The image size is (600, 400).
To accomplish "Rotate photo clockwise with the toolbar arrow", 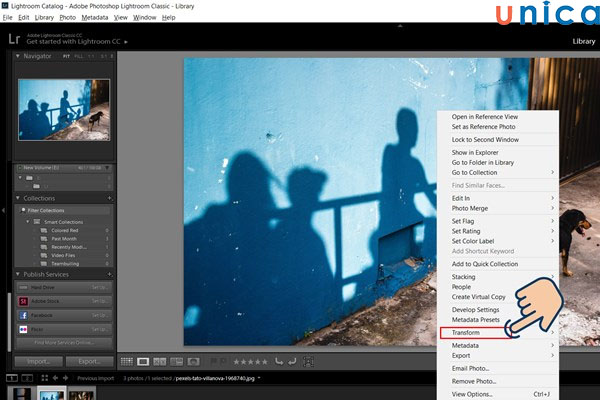I will point(292,361).
